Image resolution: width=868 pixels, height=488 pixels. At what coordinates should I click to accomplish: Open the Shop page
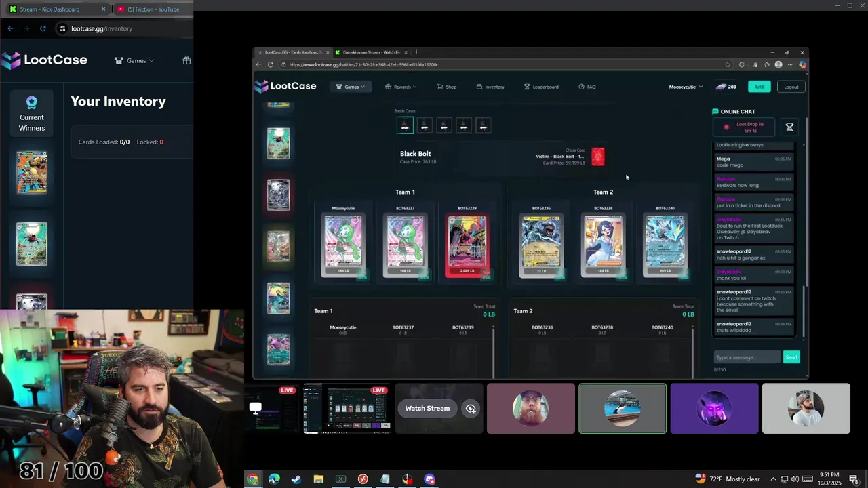pyautogui.click(x=447, y=87)
